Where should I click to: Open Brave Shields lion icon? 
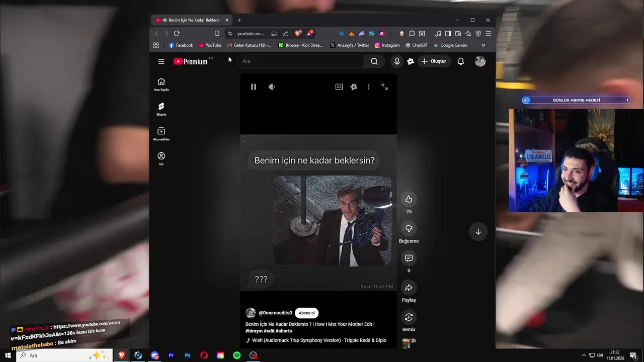point(298,34)
